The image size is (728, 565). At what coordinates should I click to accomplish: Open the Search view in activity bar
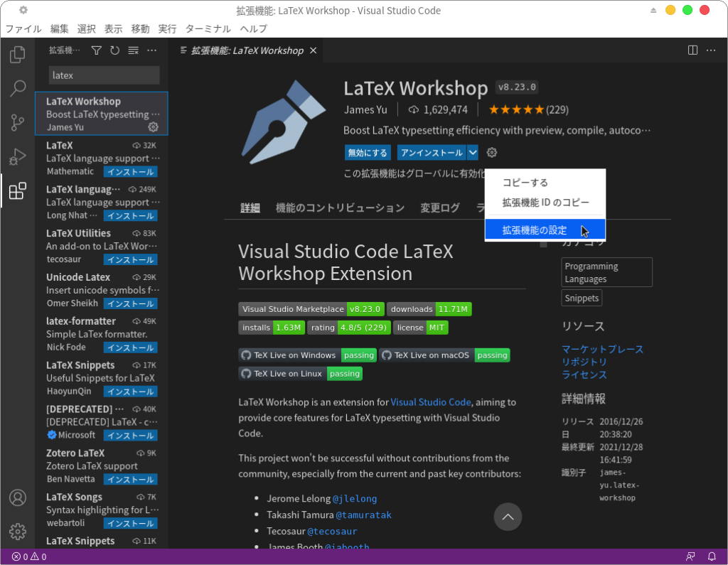pyautogui.click(x=18, y=88)
